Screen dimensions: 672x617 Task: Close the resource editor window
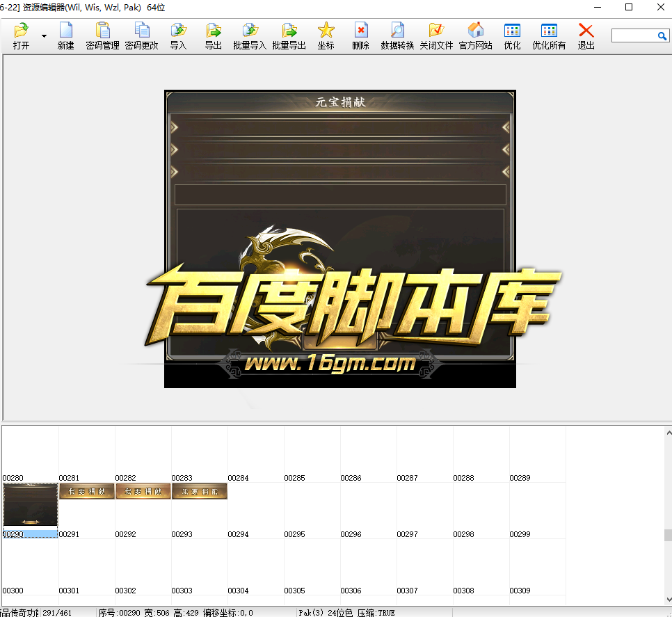(660, 7)
